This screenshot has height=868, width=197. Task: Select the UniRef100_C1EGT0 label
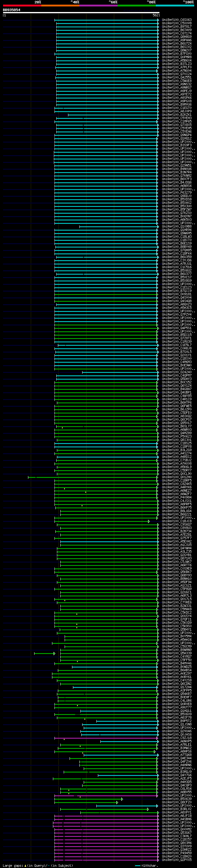coord(177,108)
